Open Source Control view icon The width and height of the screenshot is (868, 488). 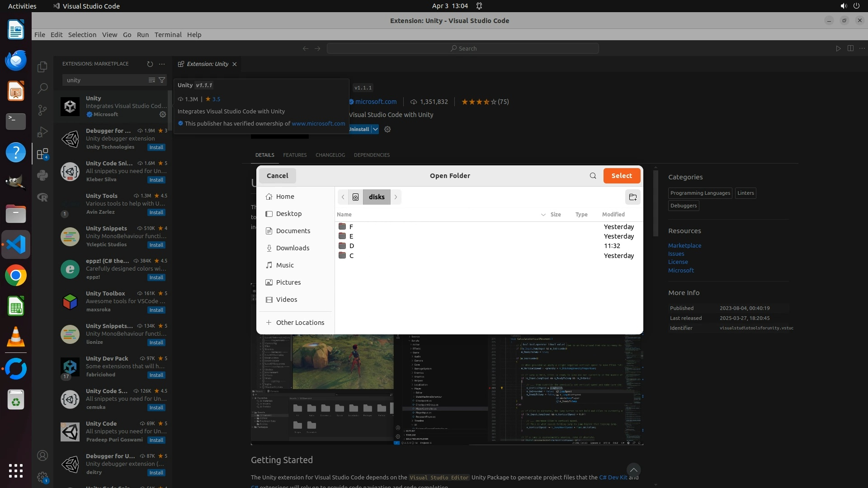tap(42, 110)
